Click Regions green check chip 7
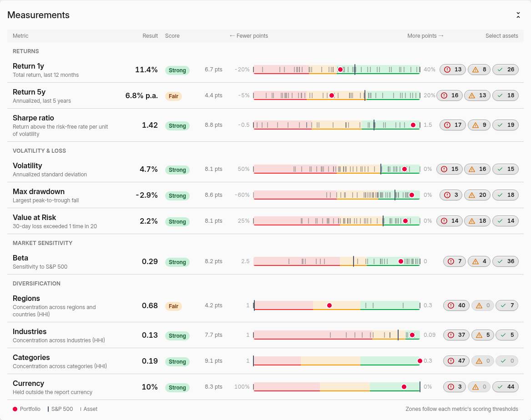Image resolution: width=531 pixels, height=420 pixels. coord(507,305)
